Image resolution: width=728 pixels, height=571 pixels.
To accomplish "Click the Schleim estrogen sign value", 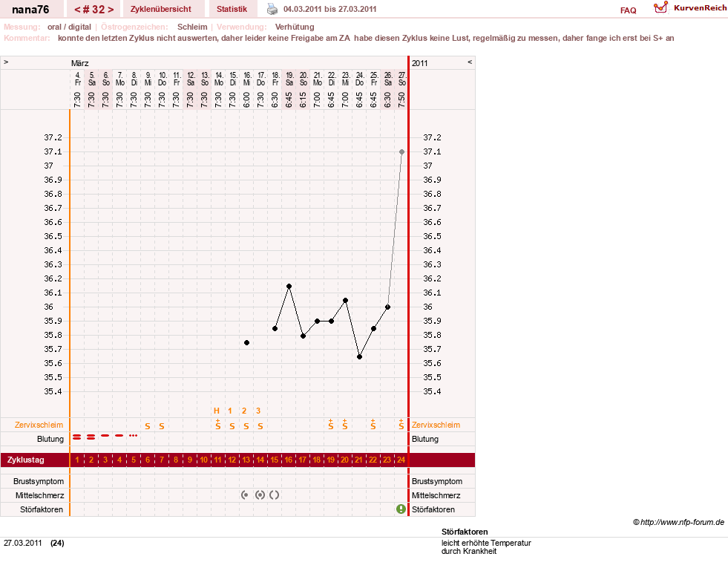I will click(x=192, y=27).
